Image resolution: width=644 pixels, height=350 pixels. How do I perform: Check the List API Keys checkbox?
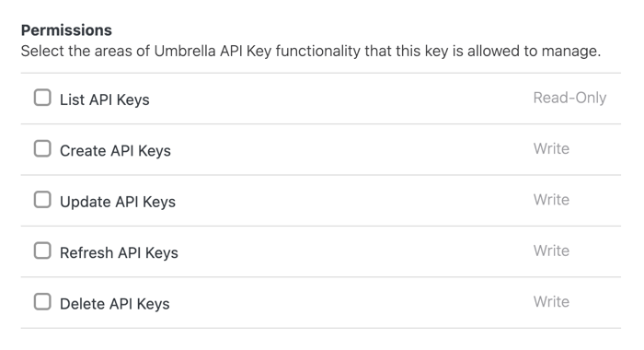pos(42,98)
